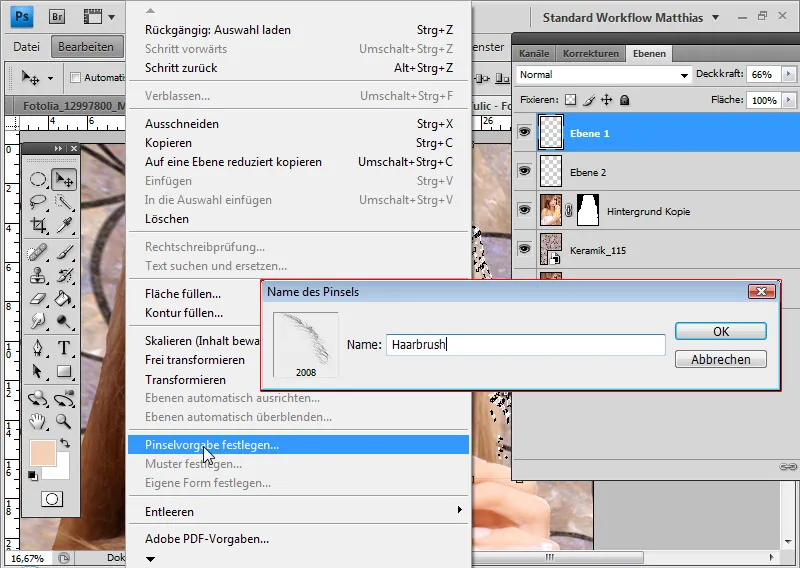Toggle lock image pixels brush icon

click(x=589, y=100)
